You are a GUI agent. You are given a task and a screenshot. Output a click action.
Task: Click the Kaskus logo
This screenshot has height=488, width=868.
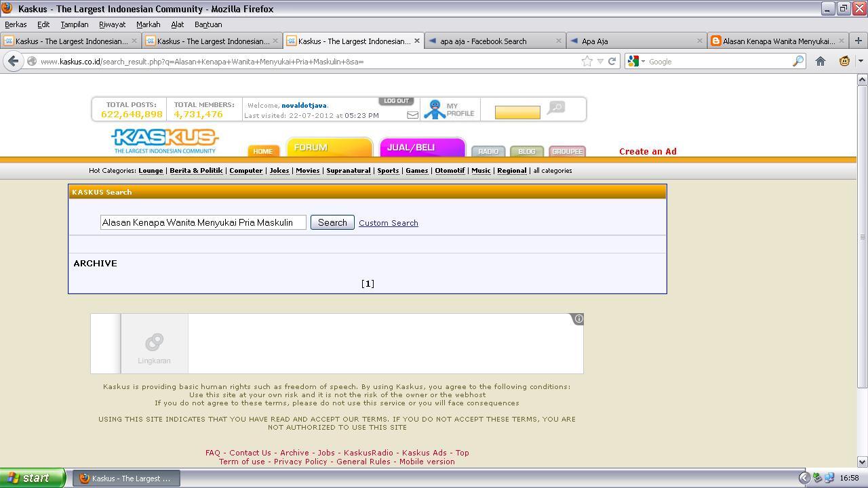click(x=165, y=141)
